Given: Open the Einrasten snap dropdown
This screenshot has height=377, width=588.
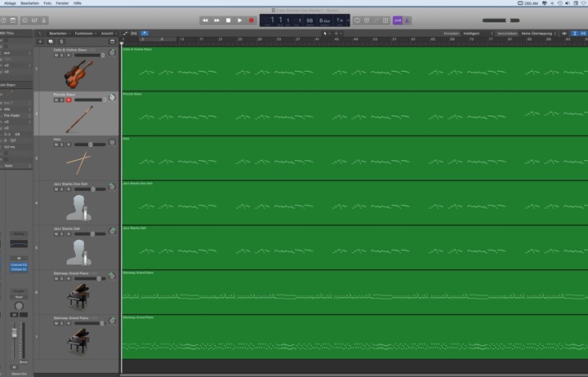Looking at the screenshot, I should [x=478, y=33].
